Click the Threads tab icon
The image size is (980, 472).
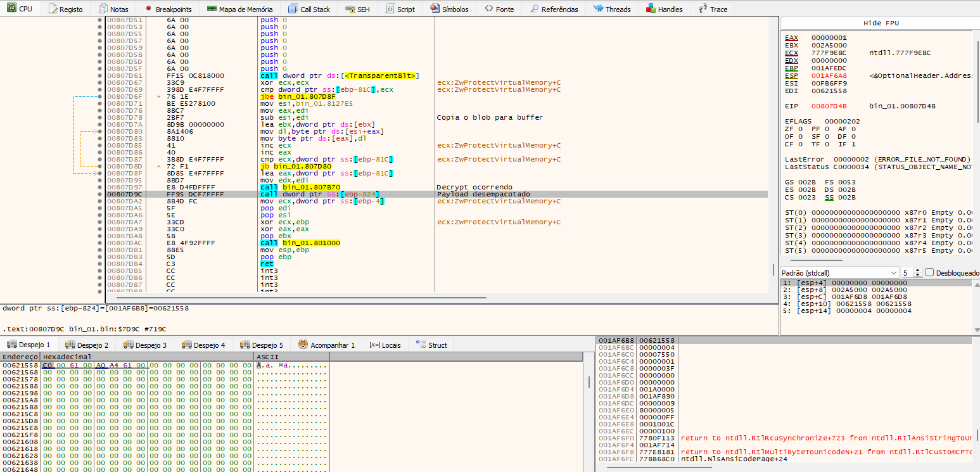(x=598, y=9)
